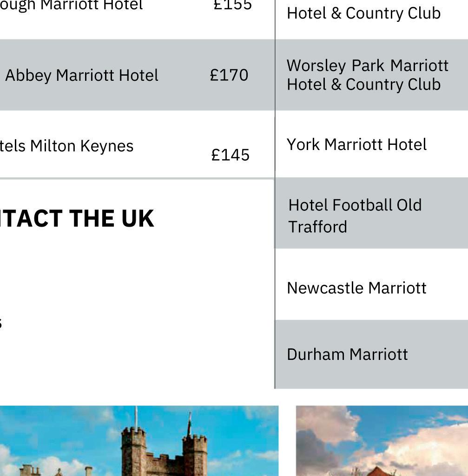Click the top Hotel & Country Club text
Image resolution: width=468 pixels, height=476 pixels.
[363, 13]
